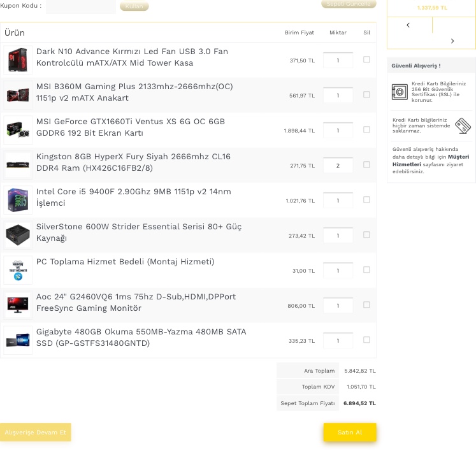Tick delete checkbox for Gigabyte 480GB SSD

pos(366,340)
